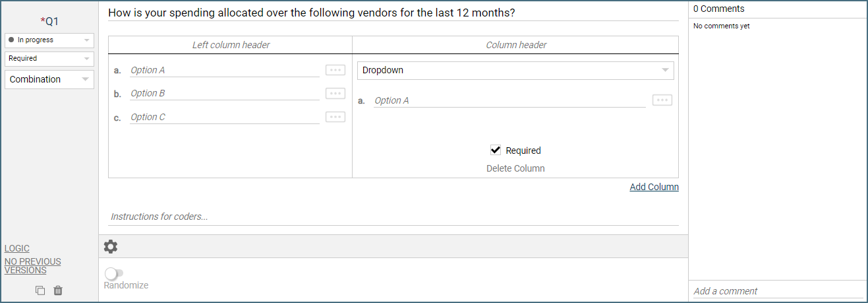Open the Required dropdown in sidebar
This screenshot has height=303, width=868.
[x=49, y=59]
